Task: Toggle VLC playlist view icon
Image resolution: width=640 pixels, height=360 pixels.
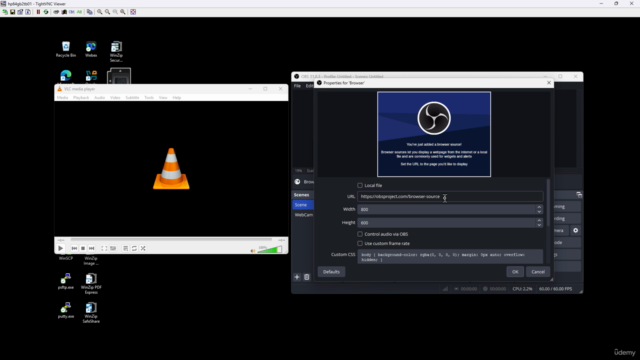Action: click(x=125, y=248)
